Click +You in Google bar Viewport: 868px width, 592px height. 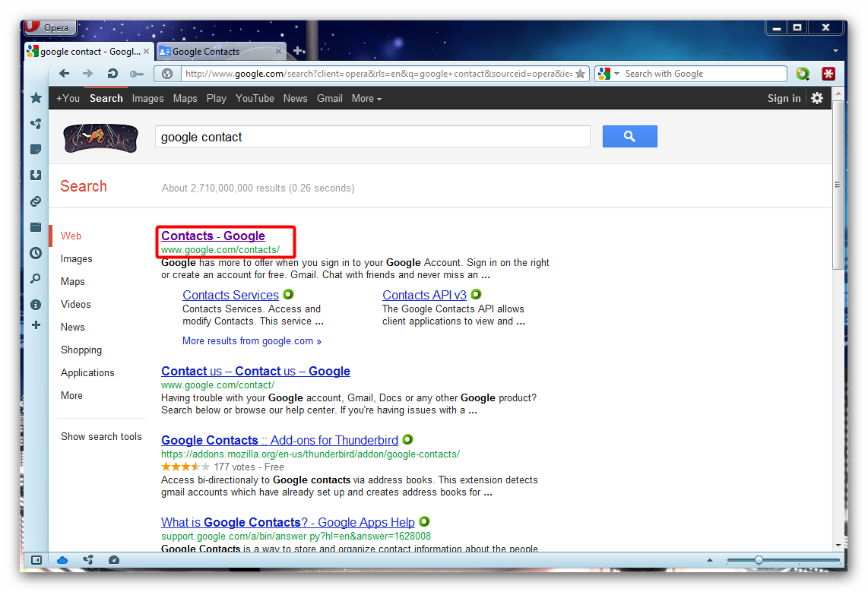point(68,99)
